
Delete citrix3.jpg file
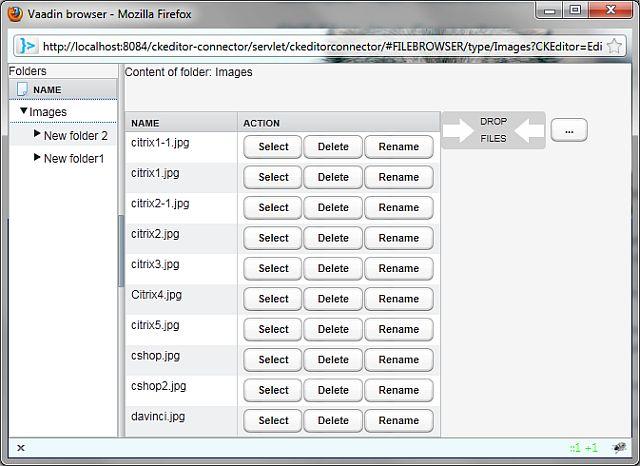pyautogui.click(x=333, y=269)
